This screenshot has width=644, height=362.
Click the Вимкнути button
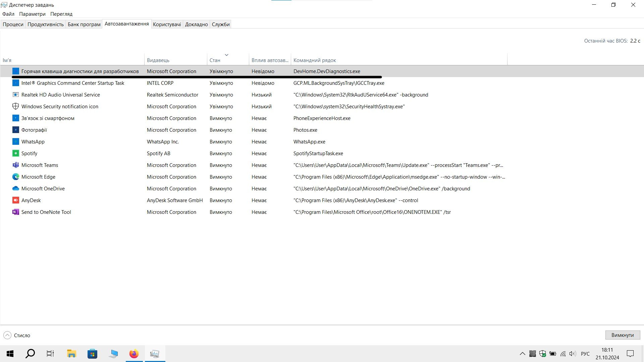pos(623,335)
